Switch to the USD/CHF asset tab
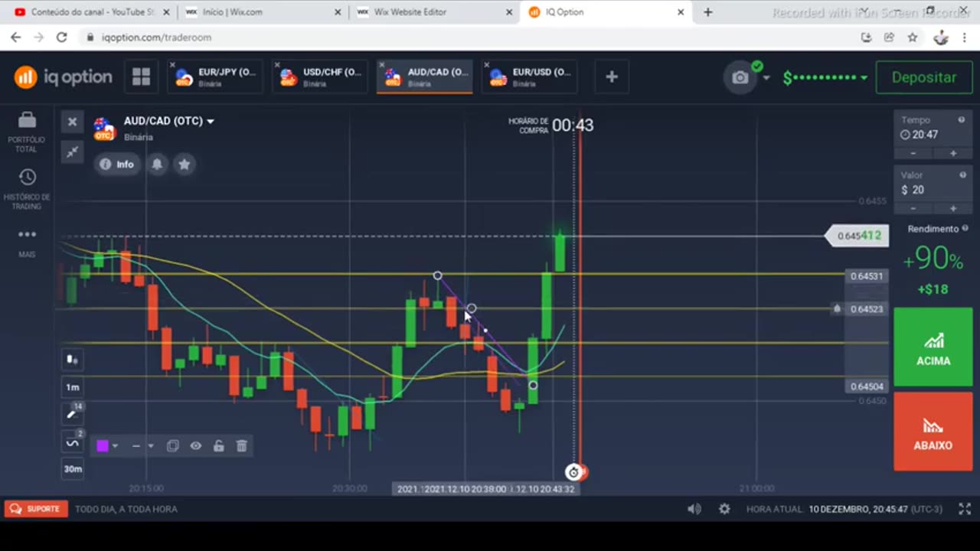 320,77
